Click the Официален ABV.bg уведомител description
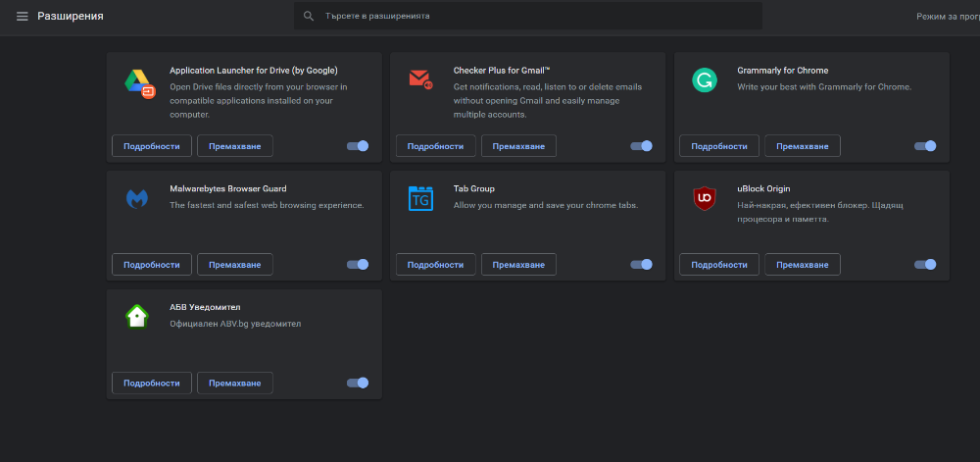Image resolution: width=980 pixels, height=462 pixels. tap(235, 324)
